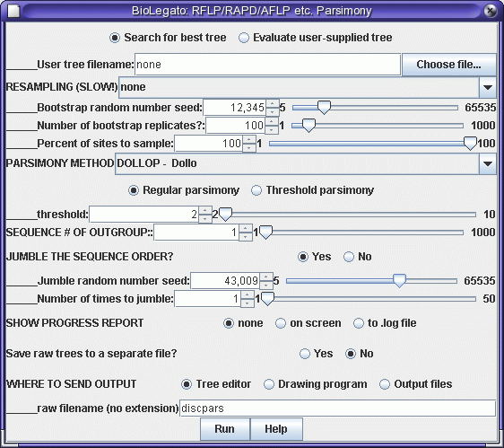This screenshot has width=504, height=448.
Task: Decrement the number of bootstrap replicates spinner
Action: pos(272,129)
